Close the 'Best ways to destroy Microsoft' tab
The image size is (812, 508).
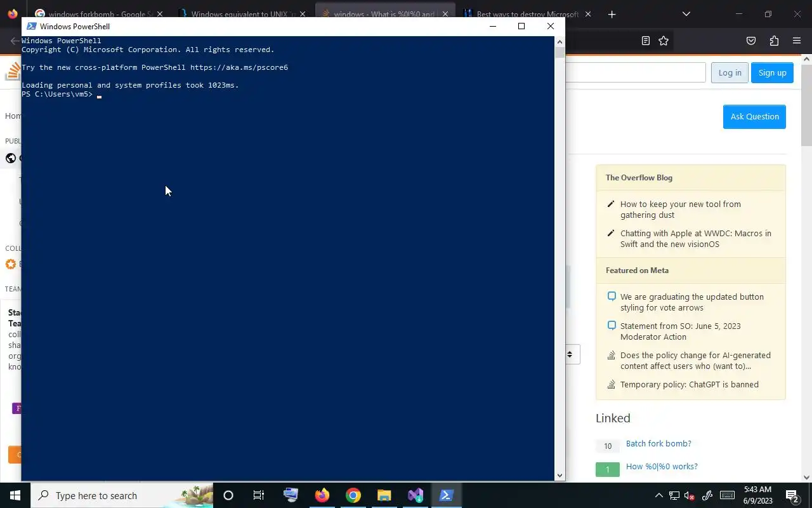click(588, 14)
